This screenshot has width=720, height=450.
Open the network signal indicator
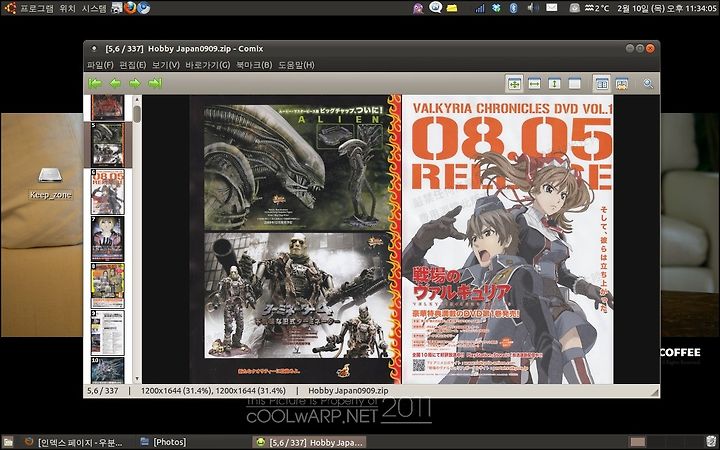(x=479, y=8)
